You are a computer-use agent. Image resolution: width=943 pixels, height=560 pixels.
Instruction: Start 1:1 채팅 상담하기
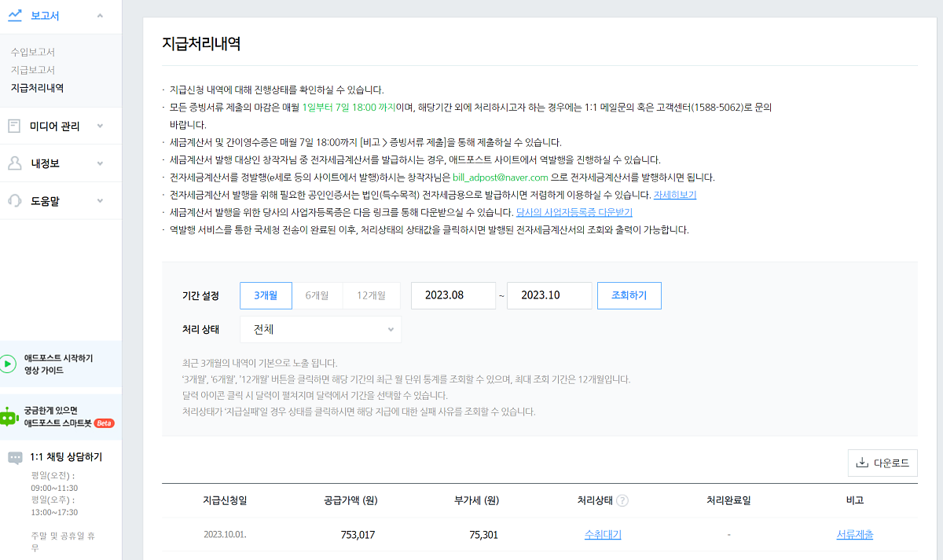(x=66, y=457)
